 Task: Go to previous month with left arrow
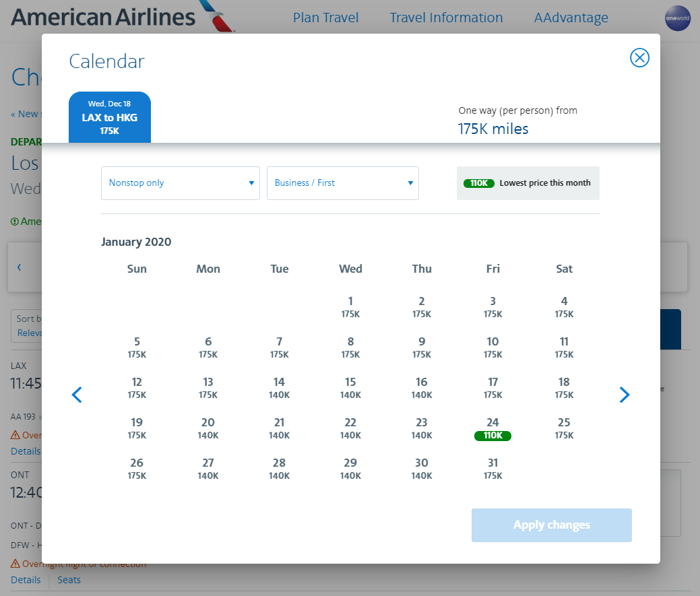(x=77, y=395)
